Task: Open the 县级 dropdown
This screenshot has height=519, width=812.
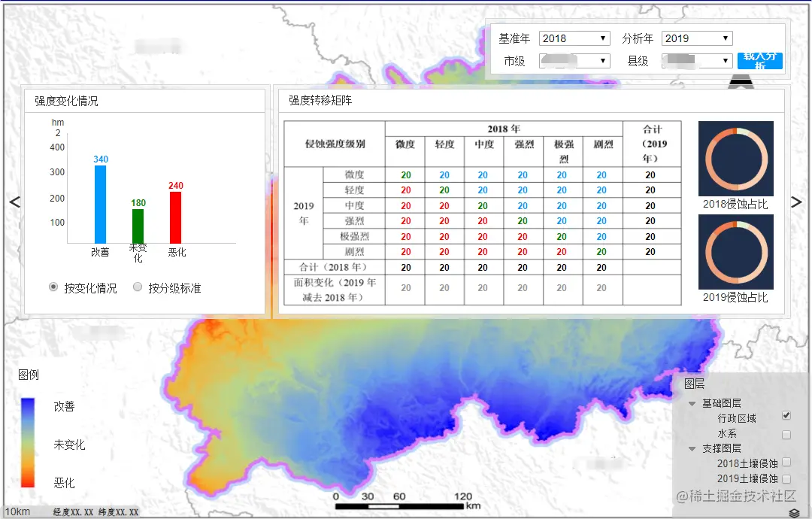Action: pos(697,61)
